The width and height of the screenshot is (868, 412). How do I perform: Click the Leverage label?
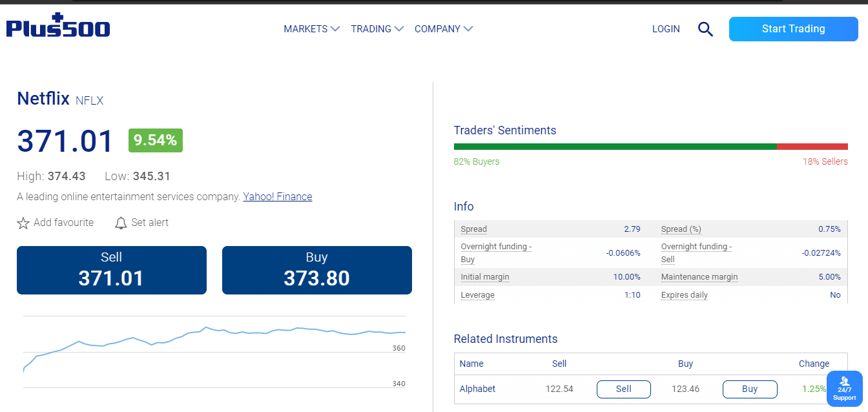point(478,295)
